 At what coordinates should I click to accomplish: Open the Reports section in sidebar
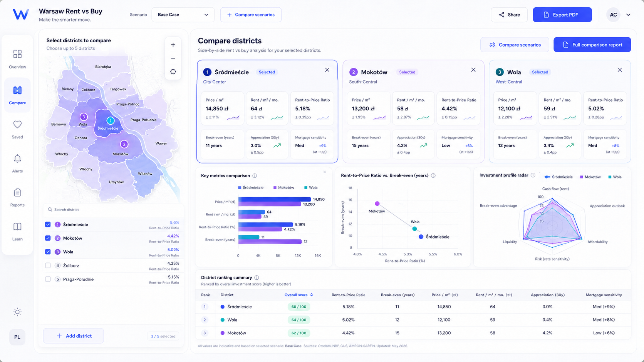17,197
